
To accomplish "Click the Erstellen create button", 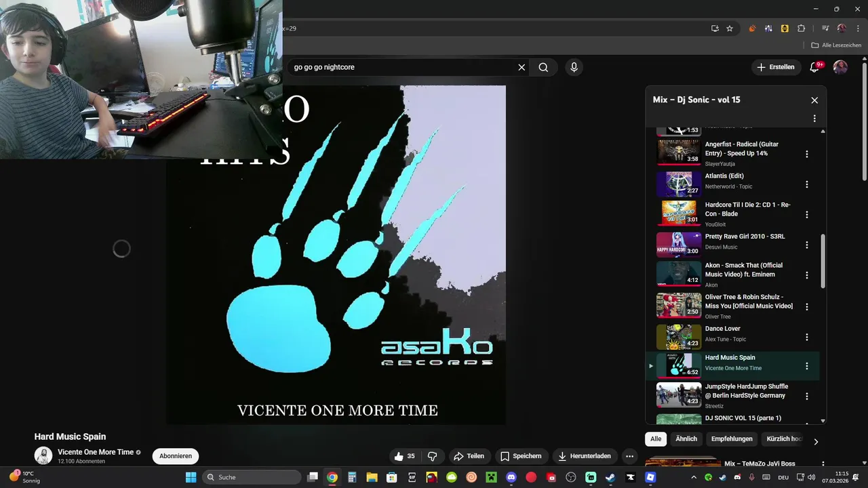I will click(x=776, y=67).
